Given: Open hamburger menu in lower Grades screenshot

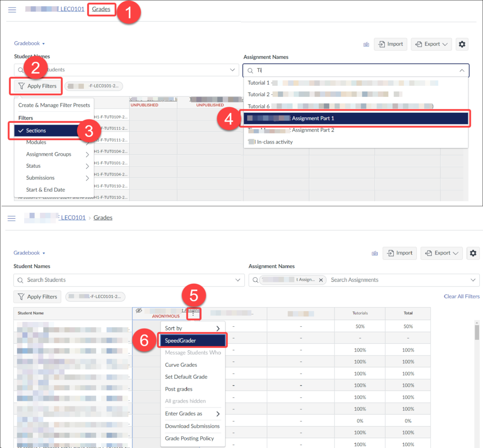Looking at the screenshot, I should [12, 218].
